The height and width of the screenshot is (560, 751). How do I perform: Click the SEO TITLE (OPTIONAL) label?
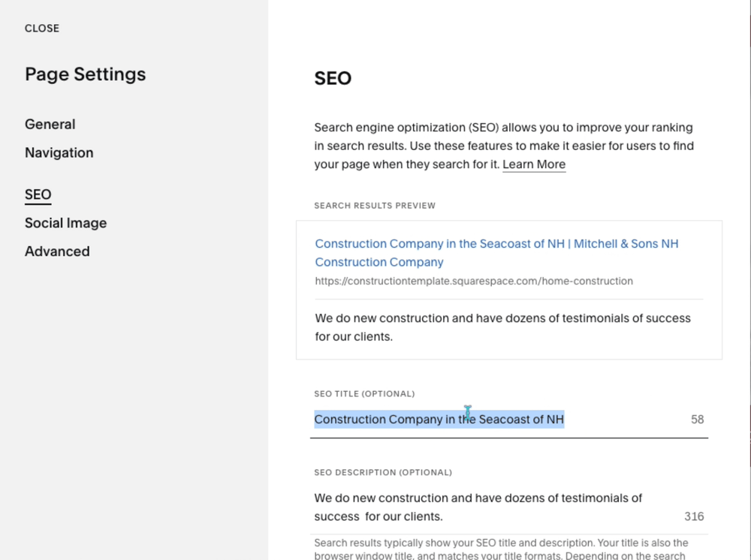[x=364, y=394]
